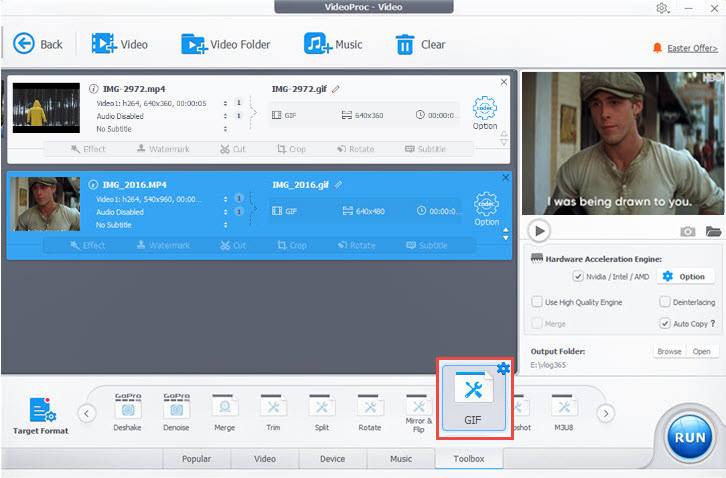Toggle Nvidia / Intel / AMD checkbox
Image resolution: width=726 pixels, height=478 pixels.
point(577,276)
